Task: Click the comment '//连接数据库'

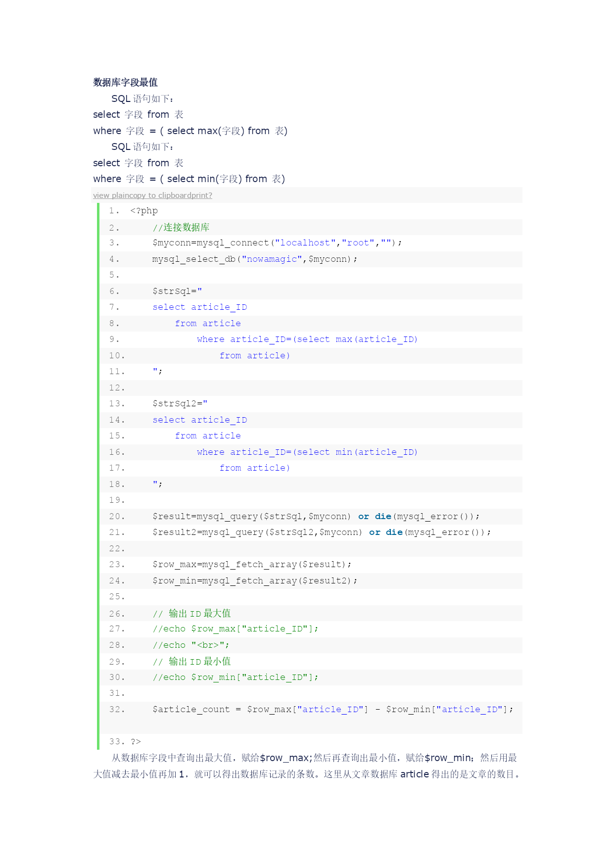Action: pos(181,227)
